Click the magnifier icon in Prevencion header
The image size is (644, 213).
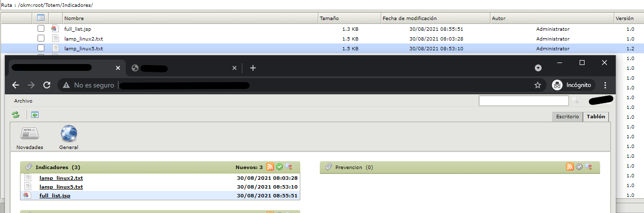point(588,167)
